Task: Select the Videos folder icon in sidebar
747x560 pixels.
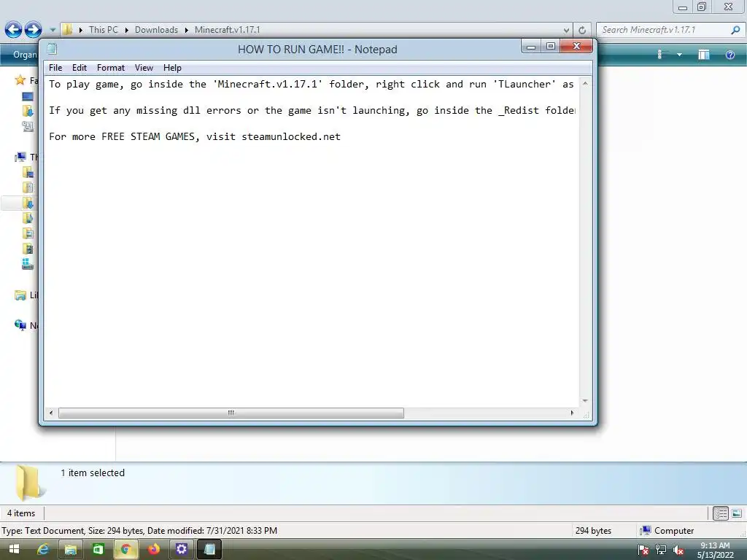Action: click(x=28, y=249)
